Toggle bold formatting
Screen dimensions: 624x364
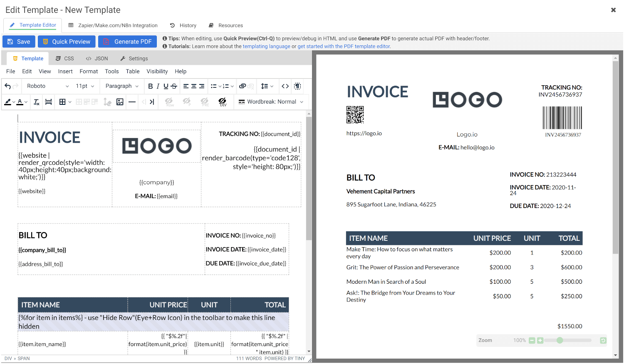point(150,86)
